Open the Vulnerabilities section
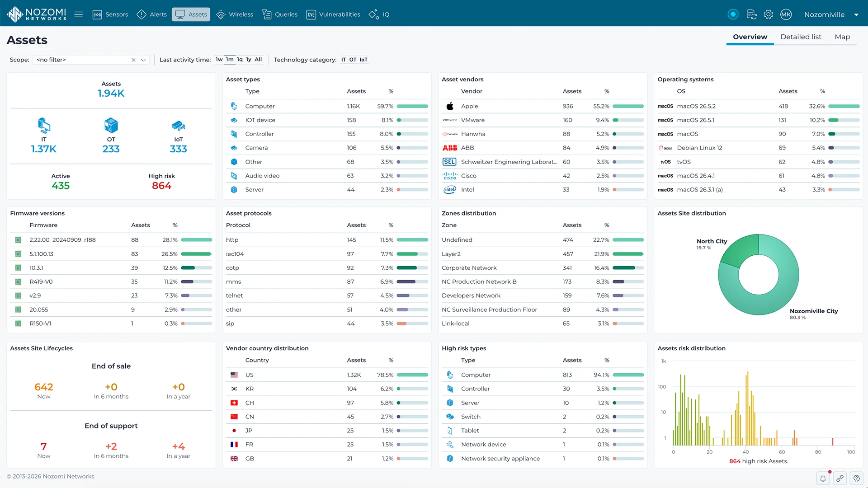The height and width of the screenshot is (488, 868). tap(333, 14)
